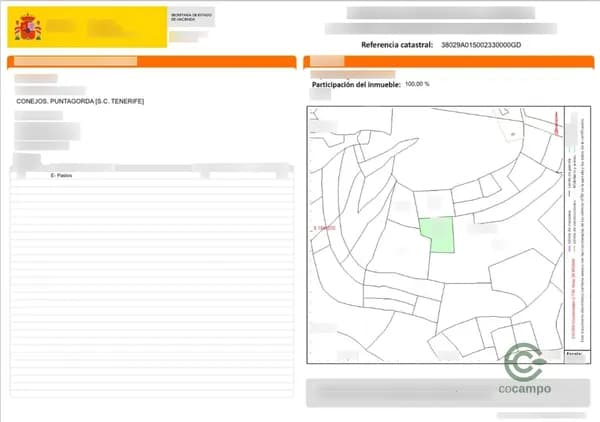Click the 'Referencia catastral:' label
This screenshot has height=422, width=600.
pos(397,45)
